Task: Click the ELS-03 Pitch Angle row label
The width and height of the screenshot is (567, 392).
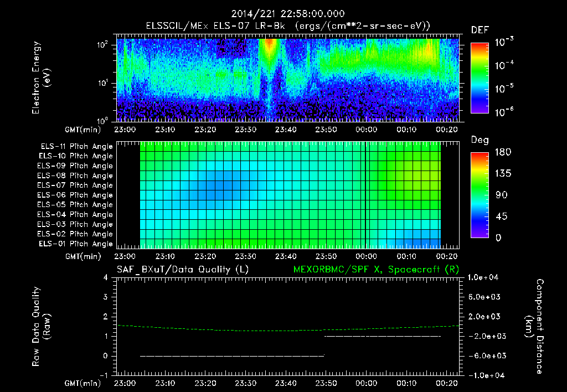Action: pyautogui.click(x=75, y=225)
